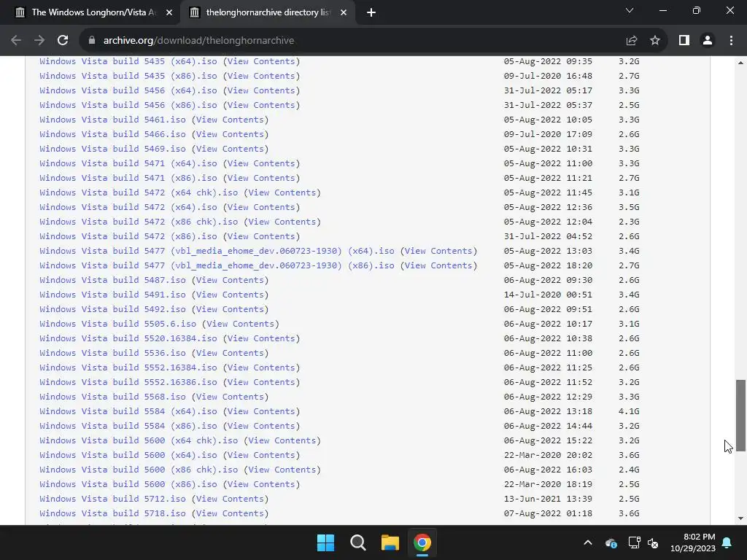Download Windows Vista build 5472 (x64 chk).iso
Viewport: 747px width, 560px height.
coord(139,192)
